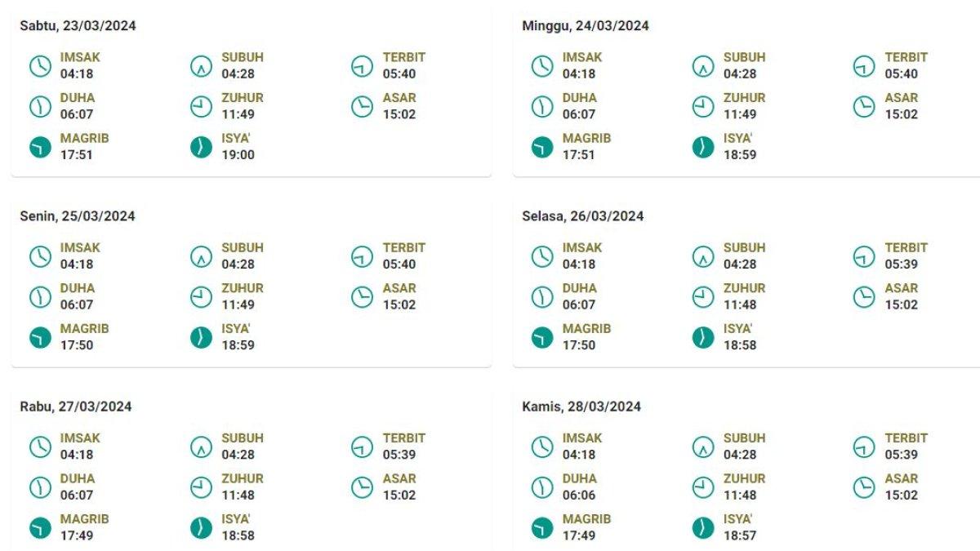Screen dimensions: 980x551
Task: Click the Duha clock icon in Kamis 28/03/2024 card
Action: click(542, 487)
